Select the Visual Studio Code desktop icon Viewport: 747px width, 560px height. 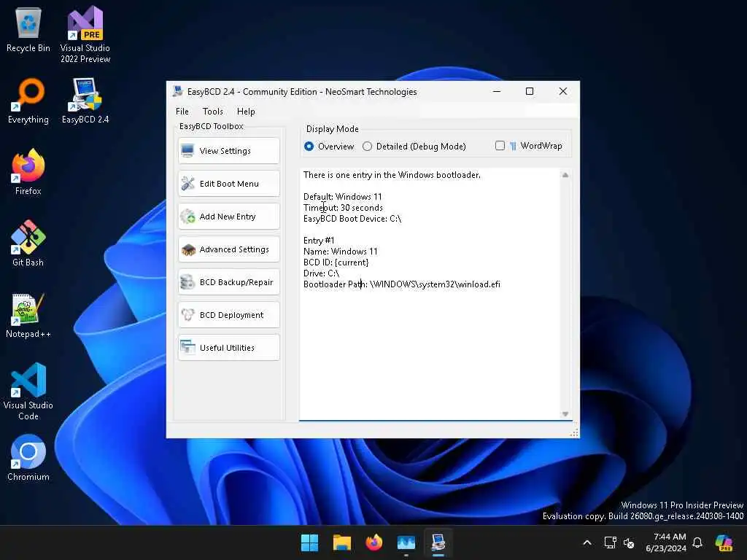point(28,392)
